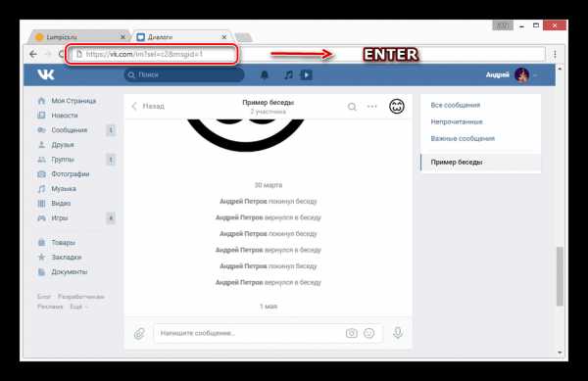
Task: Click the video player icon in header
Action: coord(306,74)
